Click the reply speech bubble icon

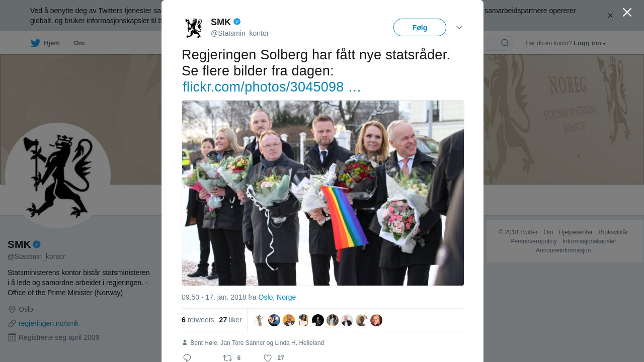(187, 358)
